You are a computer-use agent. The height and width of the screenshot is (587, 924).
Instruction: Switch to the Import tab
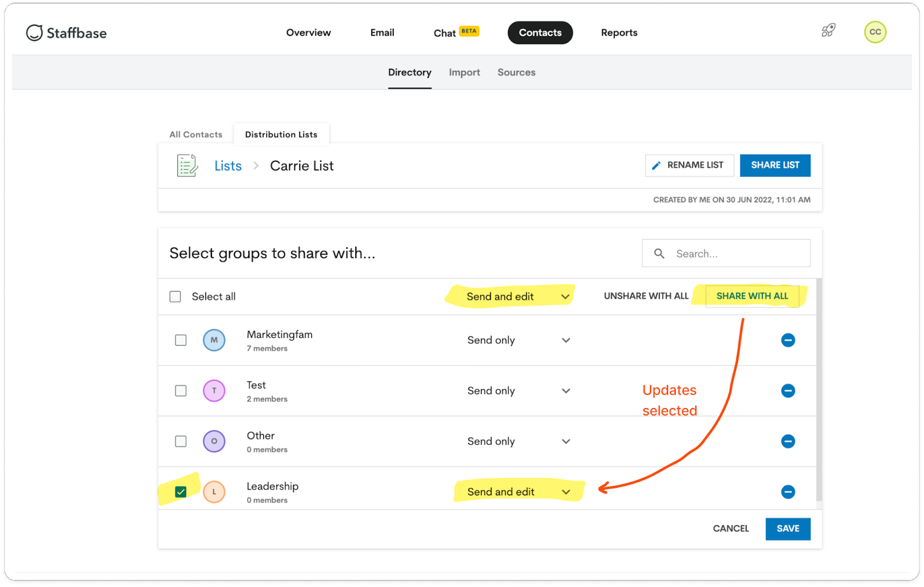pyautogui.click(x=464, y=73)
